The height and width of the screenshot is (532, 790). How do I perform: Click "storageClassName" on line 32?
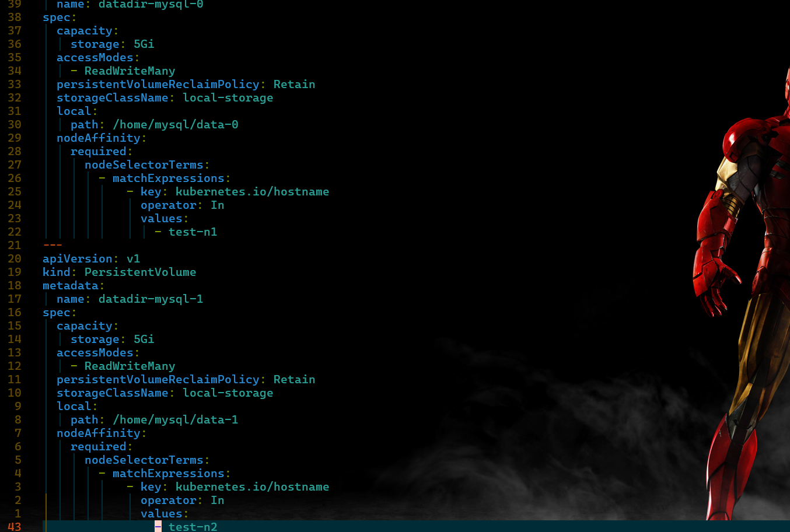pos(113,97)
